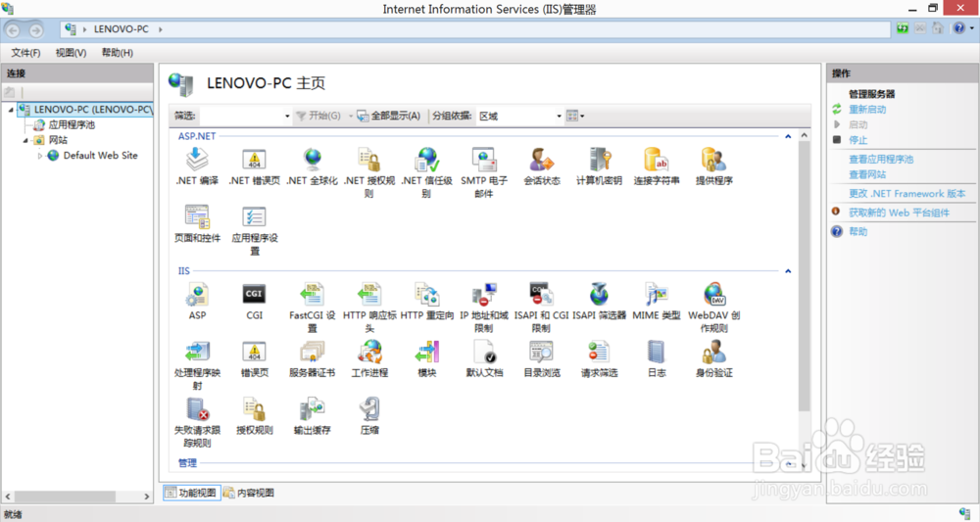
Task: Open the CGI feature icon
Action: pos(255,301)
